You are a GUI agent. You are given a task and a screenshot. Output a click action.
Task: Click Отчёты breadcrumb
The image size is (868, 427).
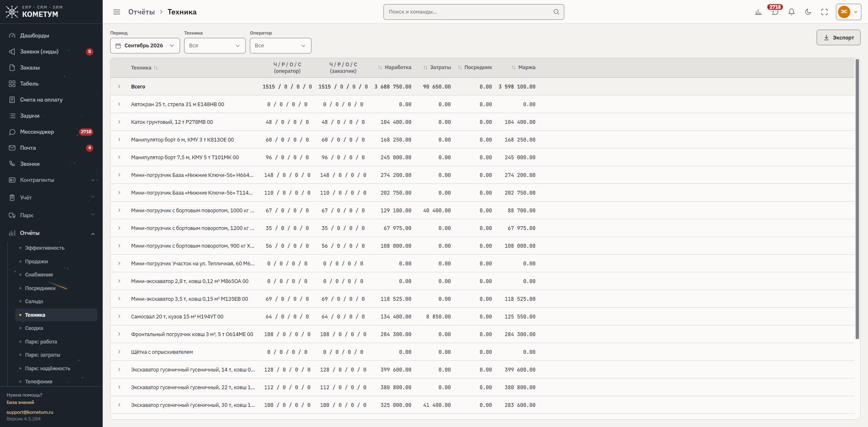141,12
